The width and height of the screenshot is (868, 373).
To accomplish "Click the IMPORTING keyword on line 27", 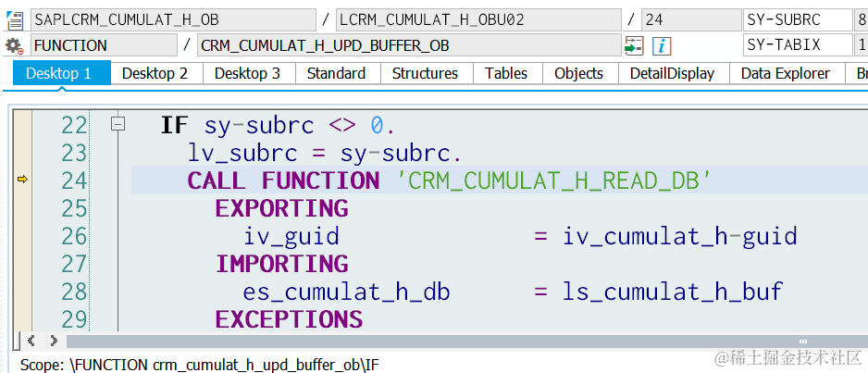I will click(281, 264).
